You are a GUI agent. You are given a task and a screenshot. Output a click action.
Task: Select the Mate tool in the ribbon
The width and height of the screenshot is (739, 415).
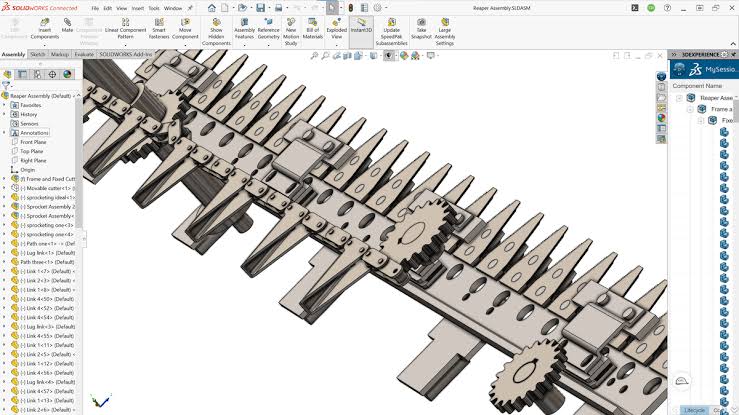point(67,25)
